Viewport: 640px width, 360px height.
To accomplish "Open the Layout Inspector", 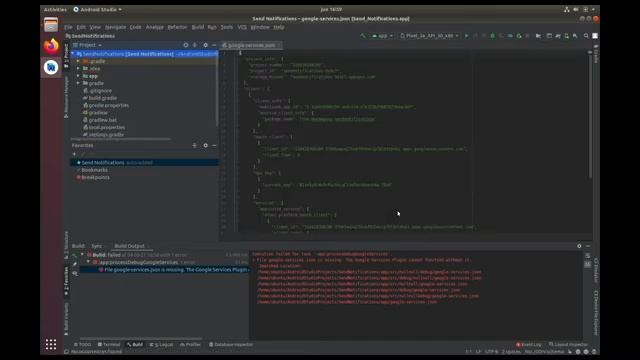I will pyautogui.click(x=568, y=344).
